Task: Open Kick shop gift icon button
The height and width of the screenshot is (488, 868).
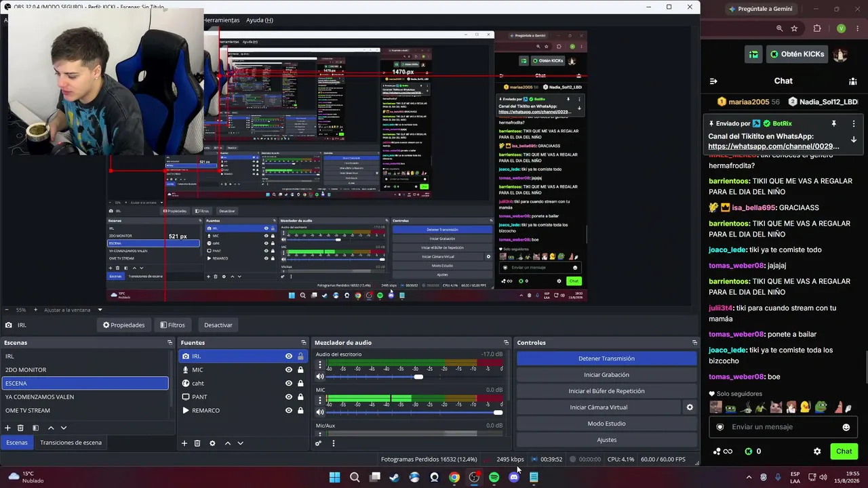Action: (x=753, y=54)
